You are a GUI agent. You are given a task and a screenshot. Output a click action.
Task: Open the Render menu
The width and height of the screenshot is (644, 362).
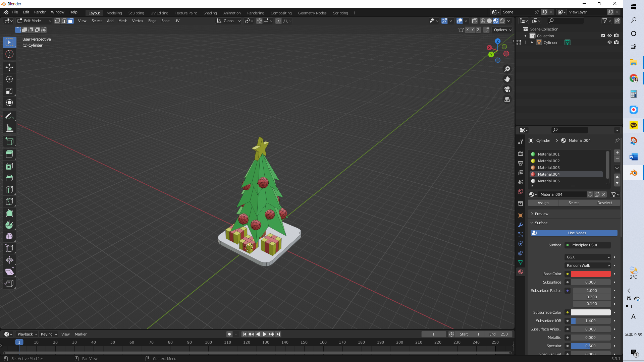pyautogui.click(x=40, y=12)
